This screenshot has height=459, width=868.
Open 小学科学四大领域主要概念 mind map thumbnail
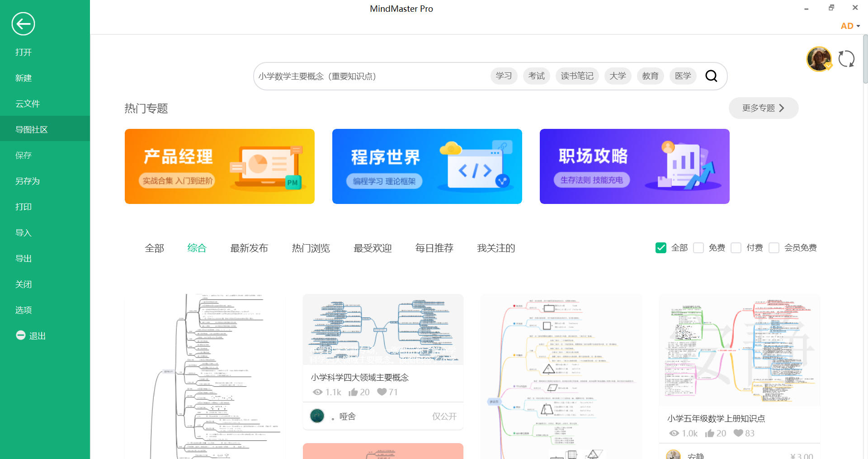(x=383, y=329)
